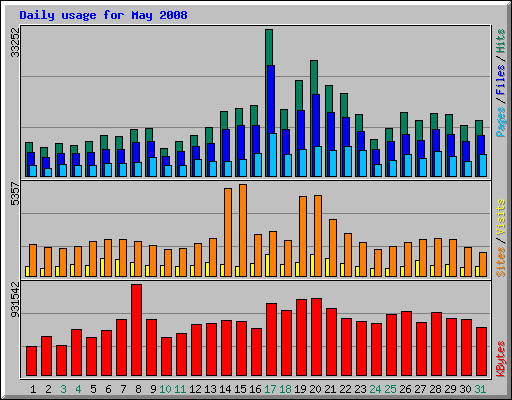Click day label 14 on the x-axis

click(x=225, y=389)
